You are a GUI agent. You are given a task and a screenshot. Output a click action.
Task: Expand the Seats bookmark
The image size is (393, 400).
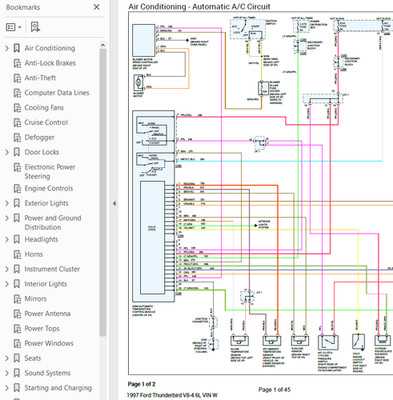(x=7, y=358)
